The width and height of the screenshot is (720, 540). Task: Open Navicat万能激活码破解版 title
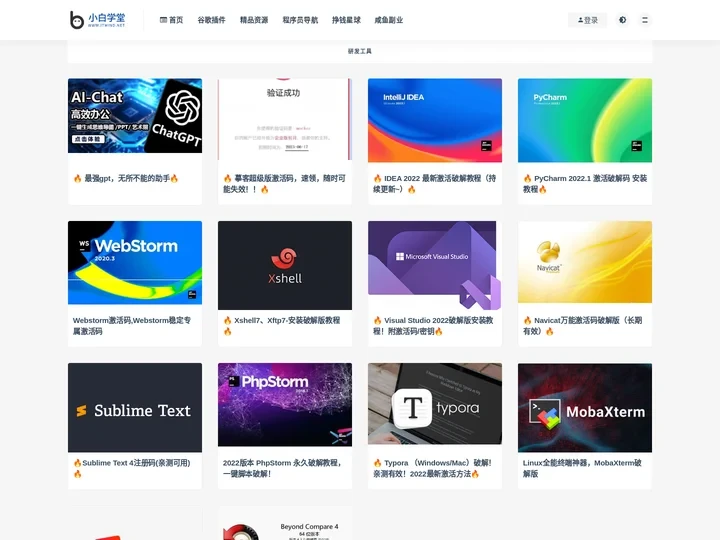(x=582, y=326)
